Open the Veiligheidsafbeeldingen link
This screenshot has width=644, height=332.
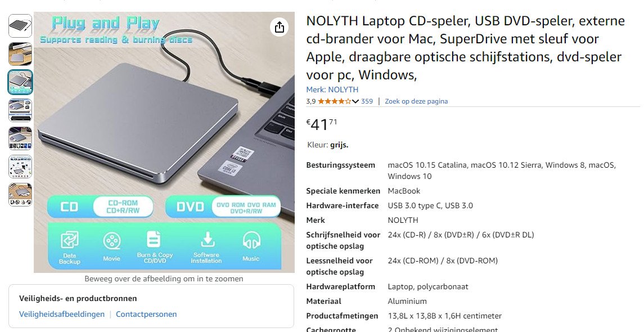[62, 315]
